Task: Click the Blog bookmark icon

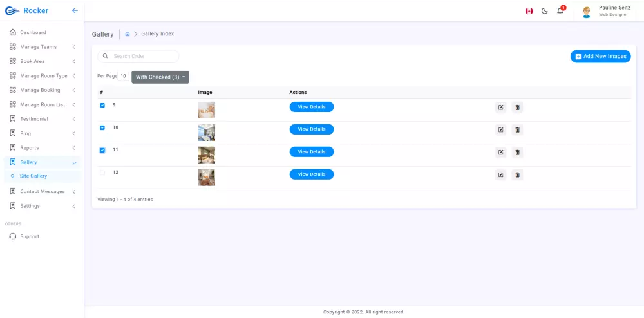Action: [13, 133]
